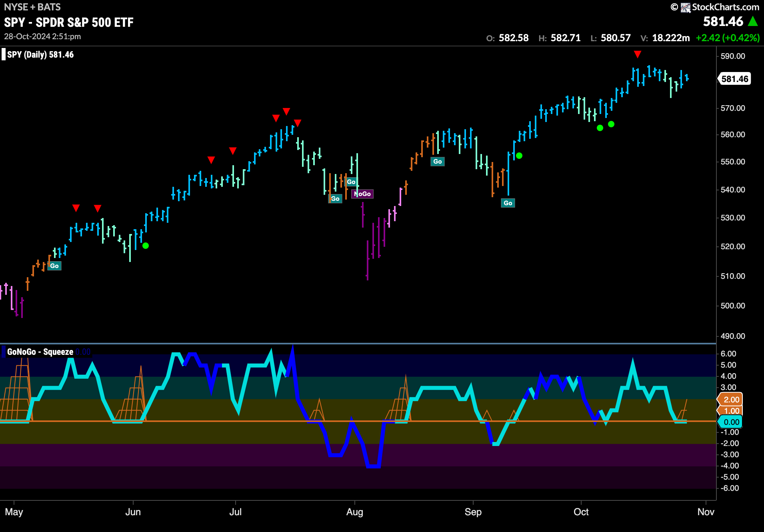Viewport: 764px width, 532px height.
Task: Click the left green dot in early October
Action: tap(600, 128)
